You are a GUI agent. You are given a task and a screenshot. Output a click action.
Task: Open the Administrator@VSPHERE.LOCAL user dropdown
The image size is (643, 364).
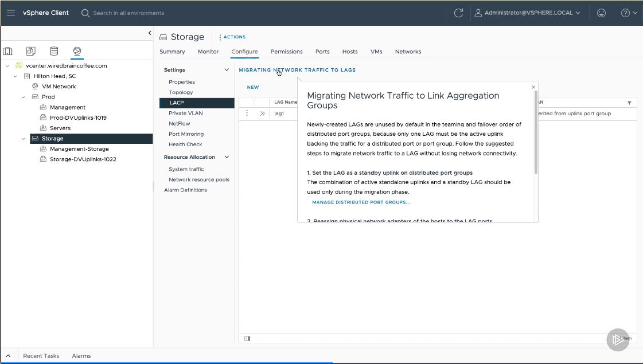pyautogui.click(x=527, y=13)
